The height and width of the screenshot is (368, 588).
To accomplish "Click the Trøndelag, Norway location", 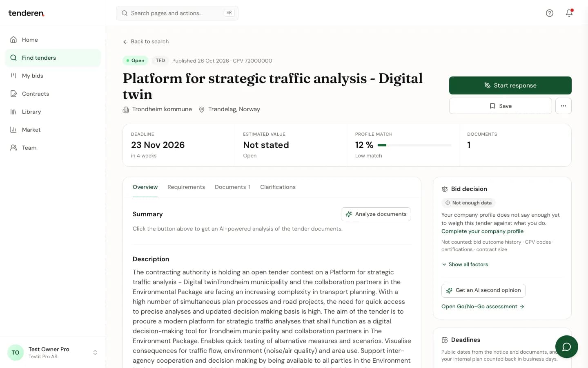I will [x=234, y=109].
